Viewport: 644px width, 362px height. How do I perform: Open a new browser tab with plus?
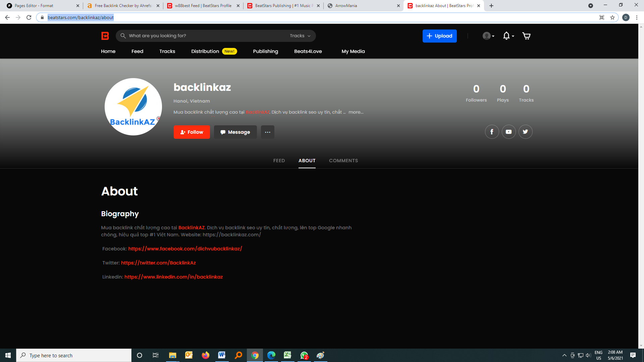491,6
